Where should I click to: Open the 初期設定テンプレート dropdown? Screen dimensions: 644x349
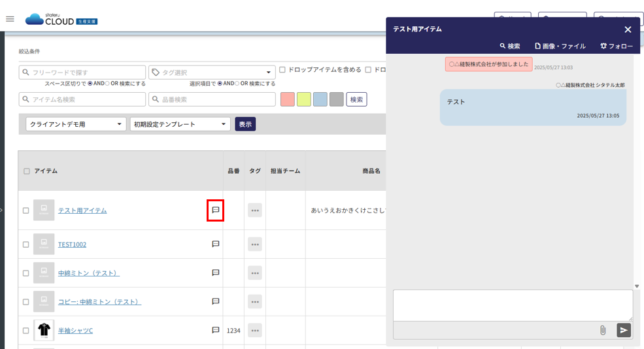[180, 124]
